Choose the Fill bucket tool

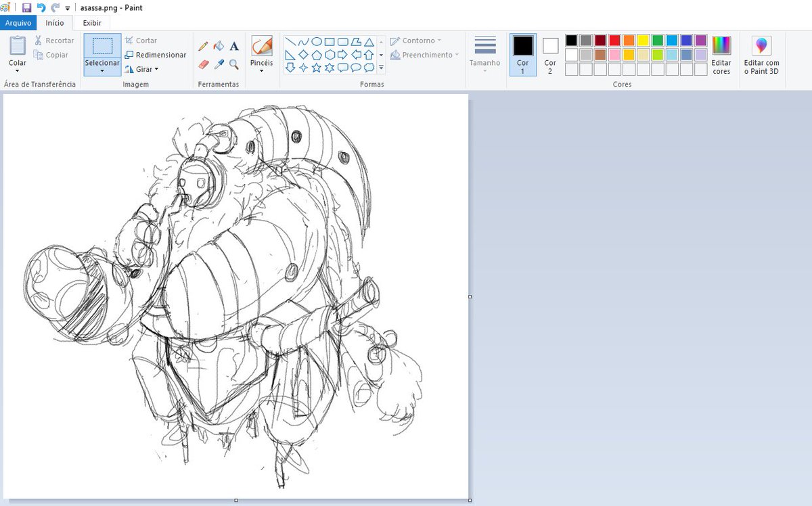click(x=219, y=46)
